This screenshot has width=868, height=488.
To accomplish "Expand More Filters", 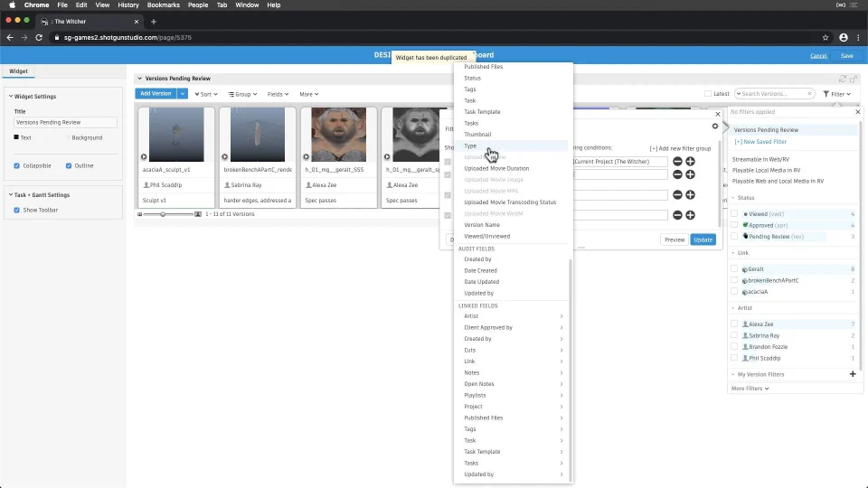I will pyautogui.click(x=750, y=389).
